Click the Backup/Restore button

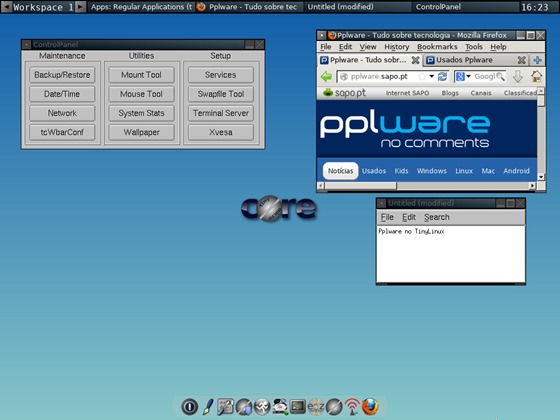[62, 75]
